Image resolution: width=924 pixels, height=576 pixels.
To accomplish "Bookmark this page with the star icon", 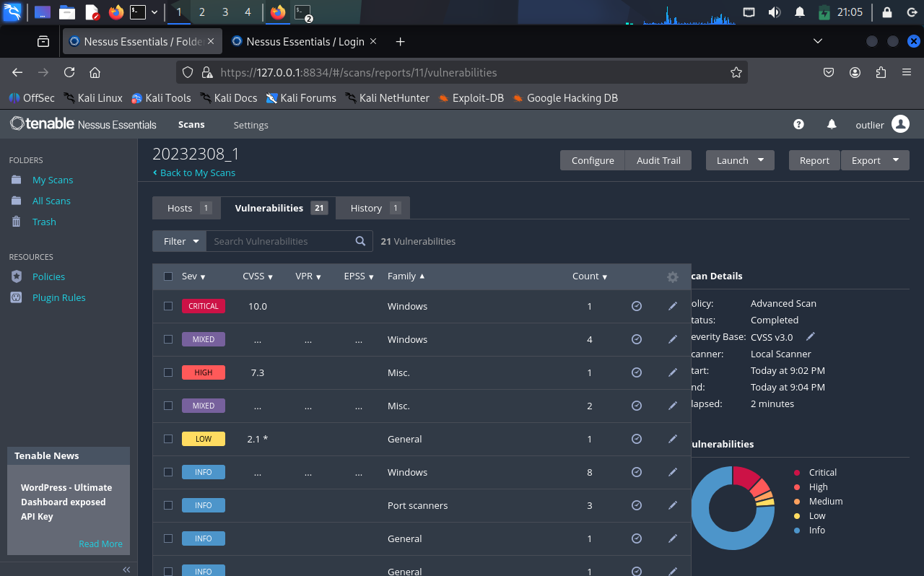I will 736,72.
